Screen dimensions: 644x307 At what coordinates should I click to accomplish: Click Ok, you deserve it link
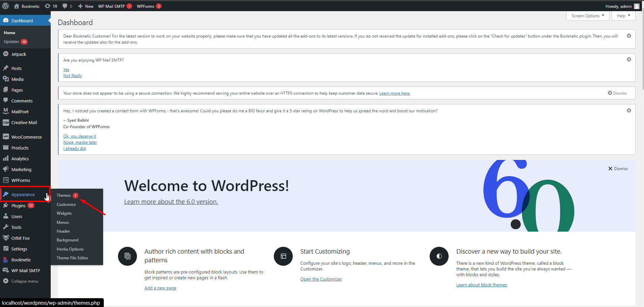[x=80, y=136]
